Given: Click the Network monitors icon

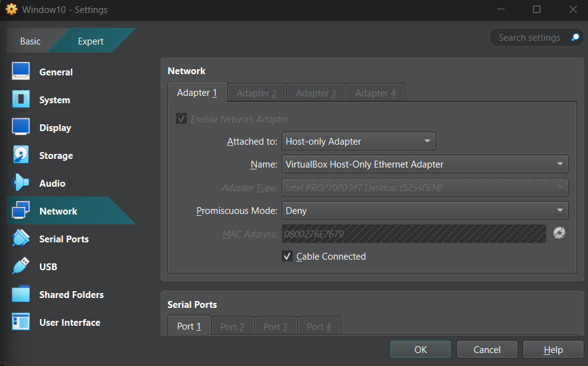Looking at the screenshot, I should point(20,210).
